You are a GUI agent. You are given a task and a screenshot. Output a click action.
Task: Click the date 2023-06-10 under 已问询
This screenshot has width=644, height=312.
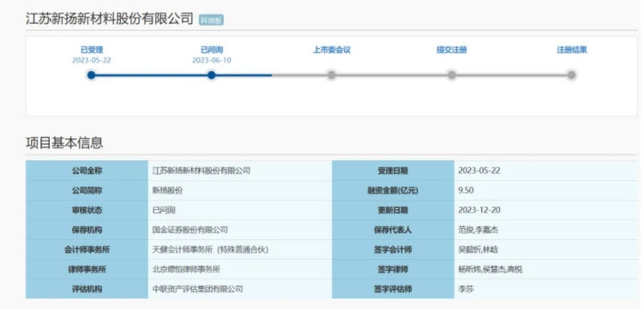click(212, 60)
